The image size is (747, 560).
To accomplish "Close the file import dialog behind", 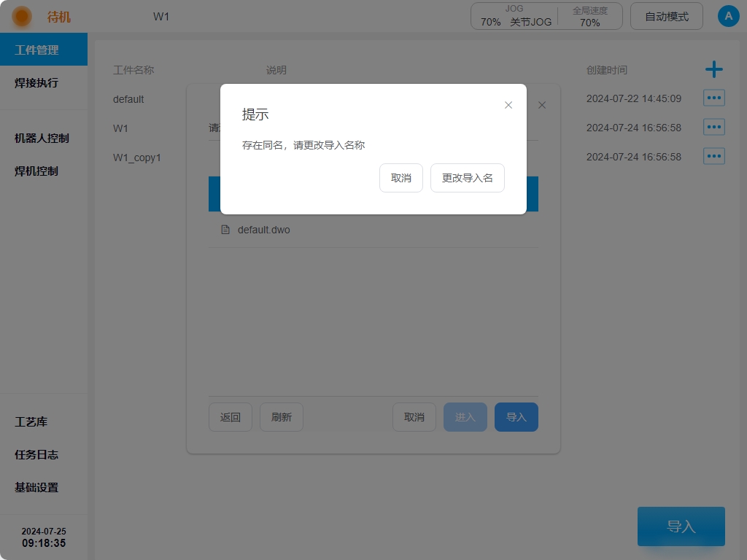I will point(542,105).
